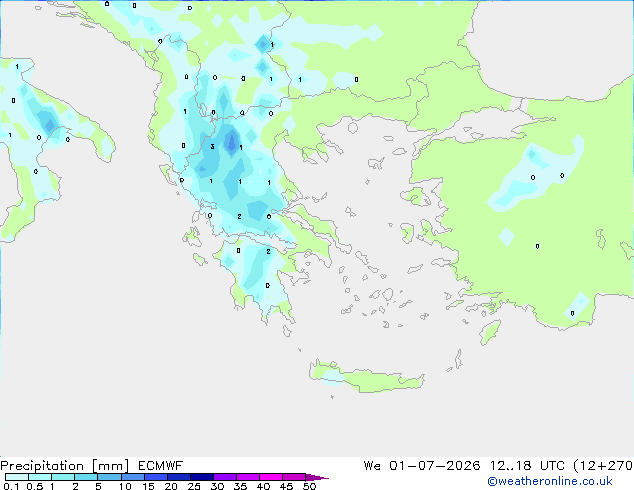634x490 pixels.
Task: Click the 'We 01-07-2026' forecast date text
Action: pos(422,466)
